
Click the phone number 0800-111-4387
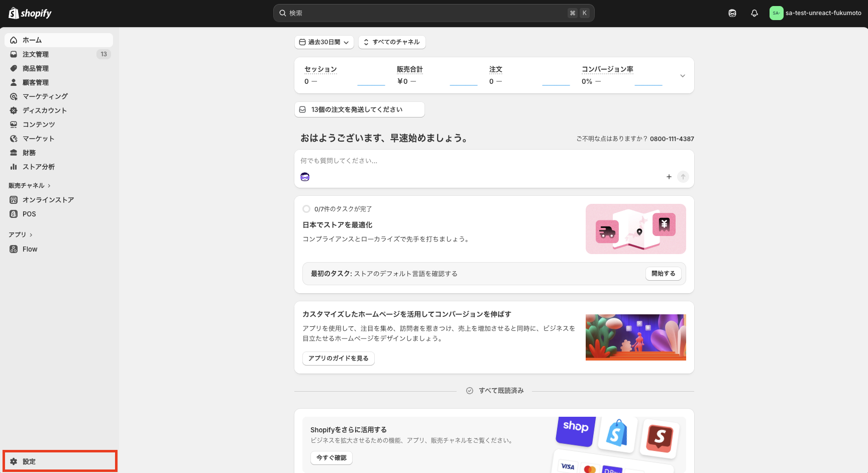click(672, 139)
